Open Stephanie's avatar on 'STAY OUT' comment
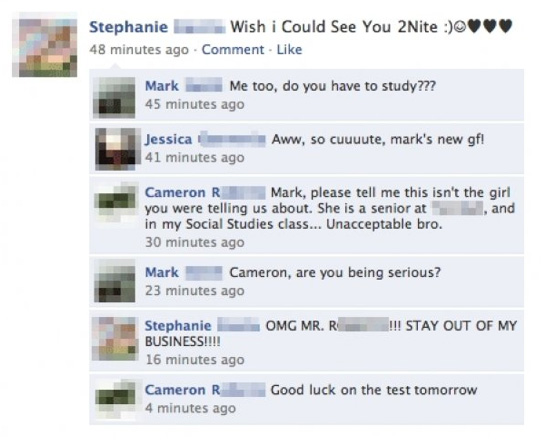543x447 pixels. [x=114, y=338]
